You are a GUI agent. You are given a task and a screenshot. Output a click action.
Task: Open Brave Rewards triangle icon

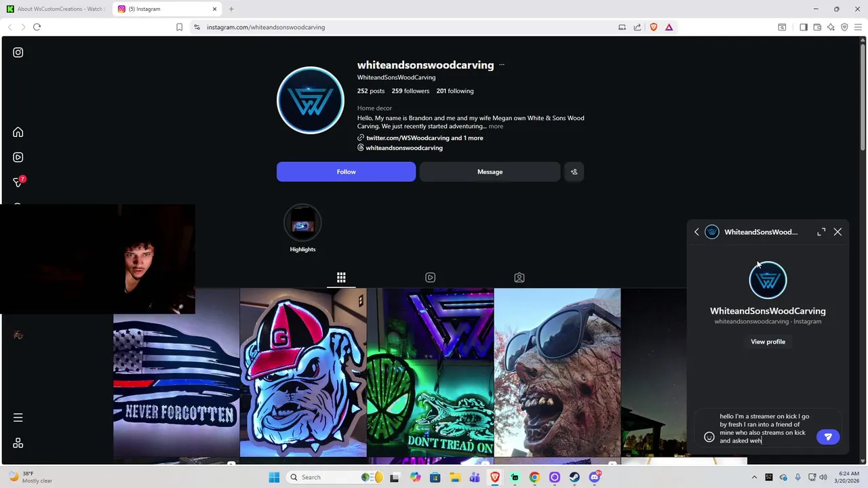669,27
